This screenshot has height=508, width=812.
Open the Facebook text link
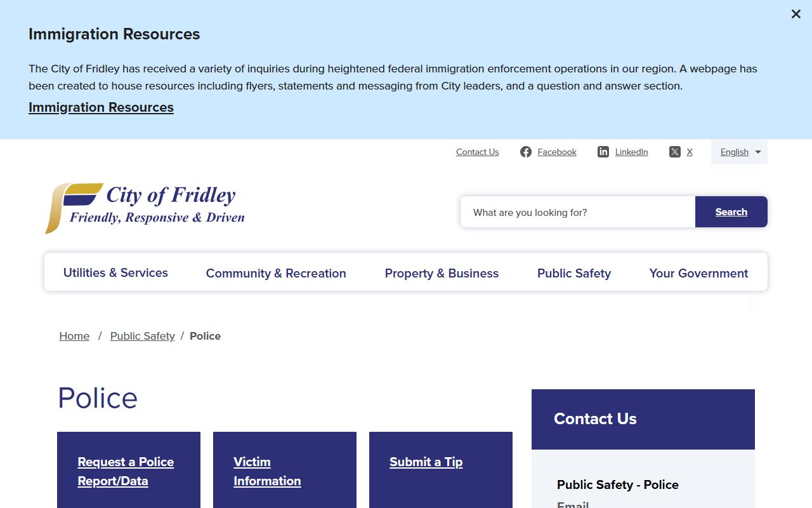(557, 152)
